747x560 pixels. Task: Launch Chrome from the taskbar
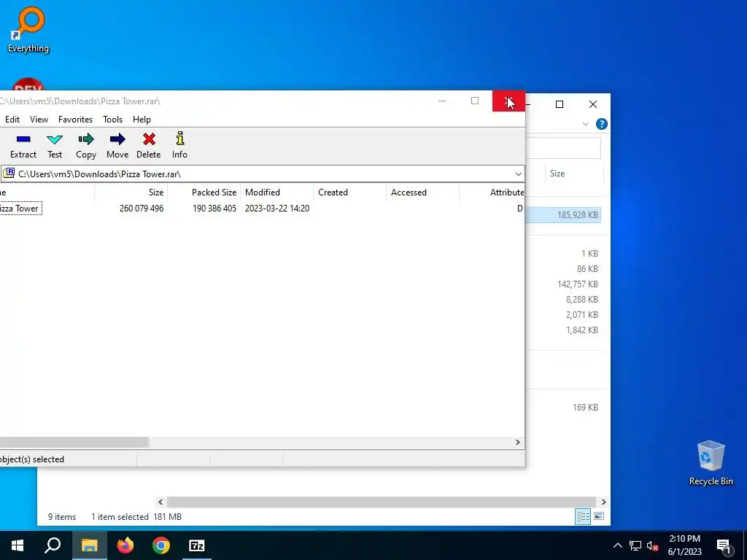161,545
